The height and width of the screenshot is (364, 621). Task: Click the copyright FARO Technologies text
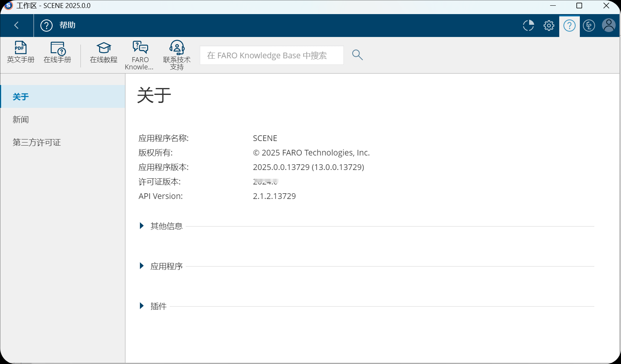tap(311, 153)
